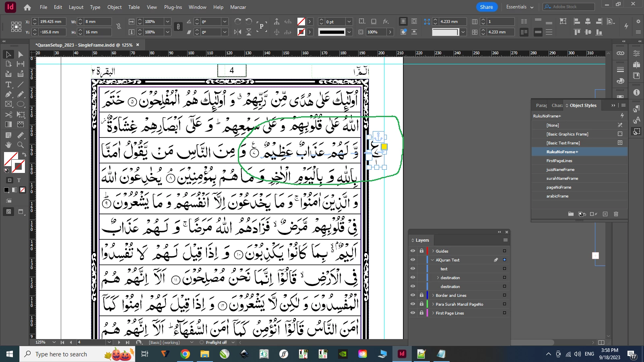The height and width of the screenshot is (362, 644).
Task: Choose the Zoom tool magnifier
Action: point(21,145)
